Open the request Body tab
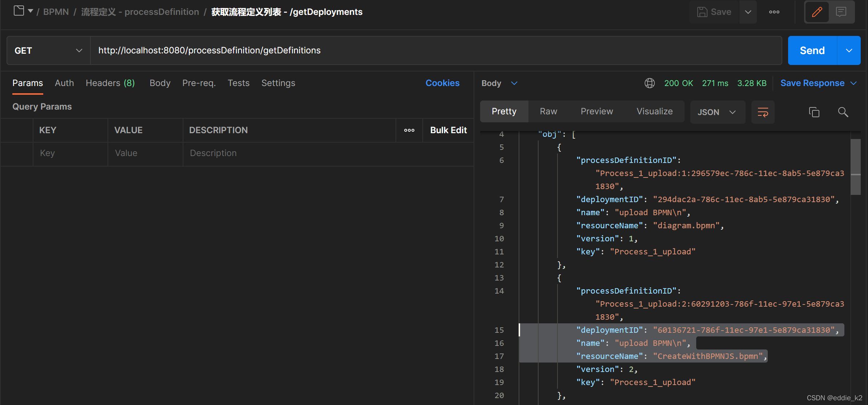The height and width of the screenshot is (405, 868). 160,83
